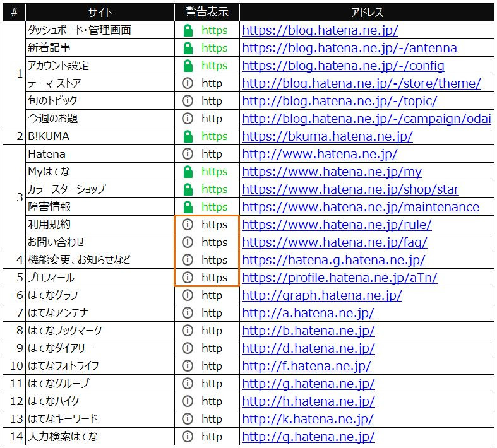
Task: Select the ダッシュボード・管理画面 site cell
Action: tap(100, 30)
